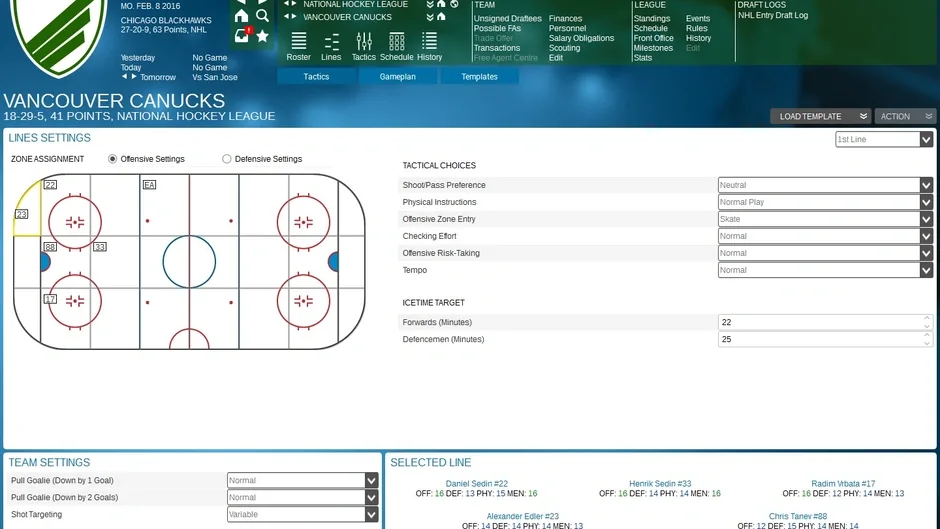This screenshot has height=529, width=940.
Task: Open the inbox with red alert
Action: [242, 35]
